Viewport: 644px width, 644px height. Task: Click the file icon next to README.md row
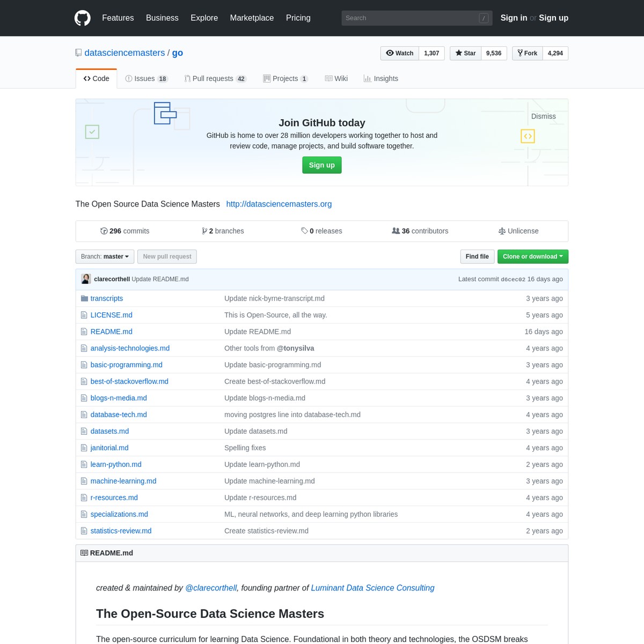(84, 332)
